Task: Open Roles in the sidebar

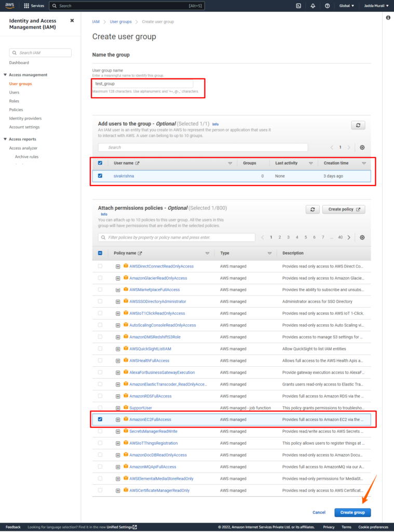Action: click(14, 101)
